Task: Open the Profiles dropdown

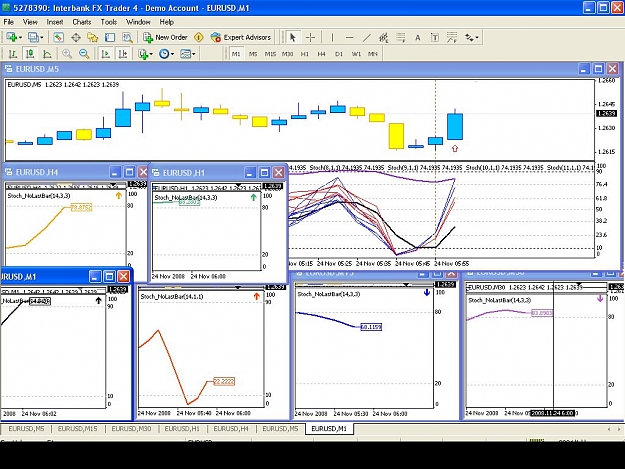Action: coord(35,37)
